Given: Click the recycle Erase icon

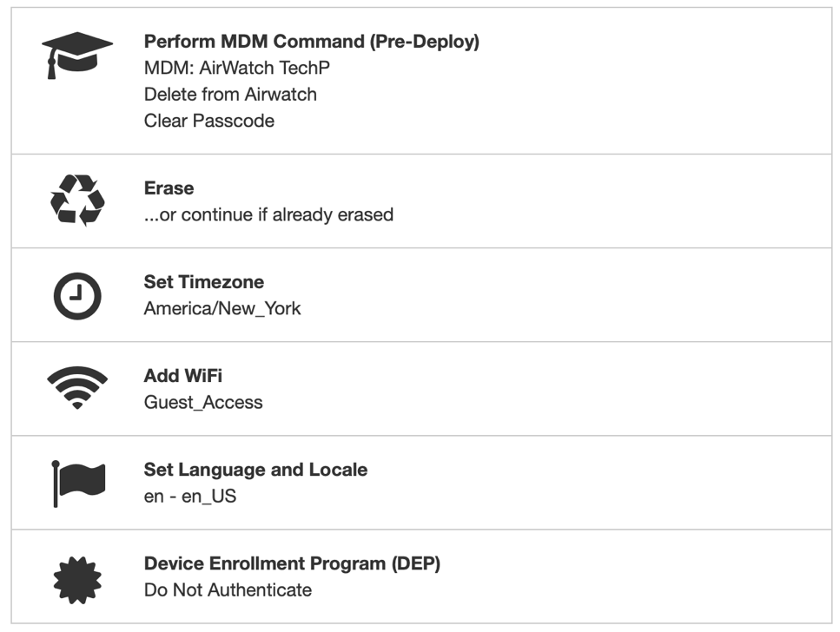Looking at the screenshot, I should pyautogui.click(x=77, y=201).
